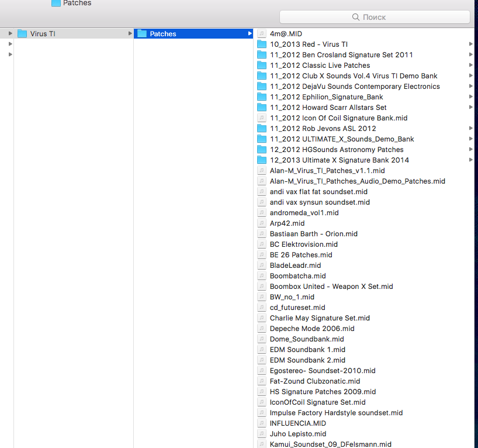Select the Virus TI folder icon

click(x=22, y=33)
